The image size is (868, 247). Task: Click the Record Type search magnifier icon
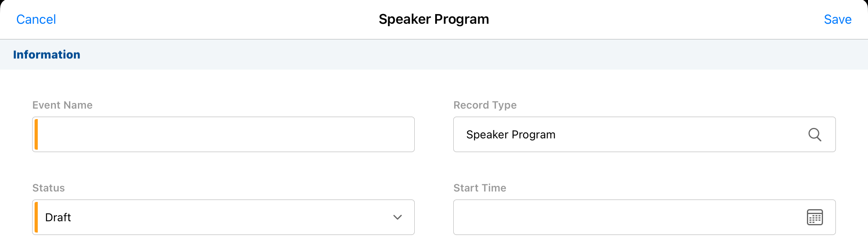click(x=815, y=134)
